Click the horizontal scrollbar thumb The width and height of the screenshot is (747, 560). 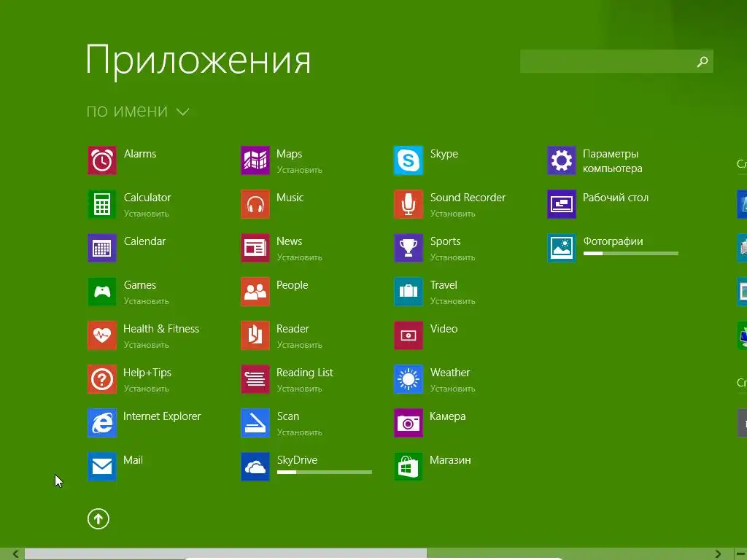coord(226,554)
